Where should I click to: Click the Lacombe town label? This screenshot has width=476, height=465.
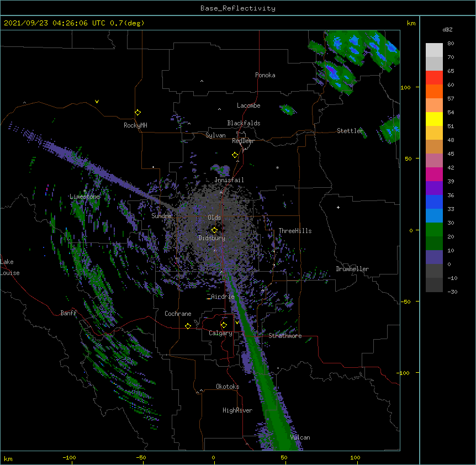(x=248, y=105)
